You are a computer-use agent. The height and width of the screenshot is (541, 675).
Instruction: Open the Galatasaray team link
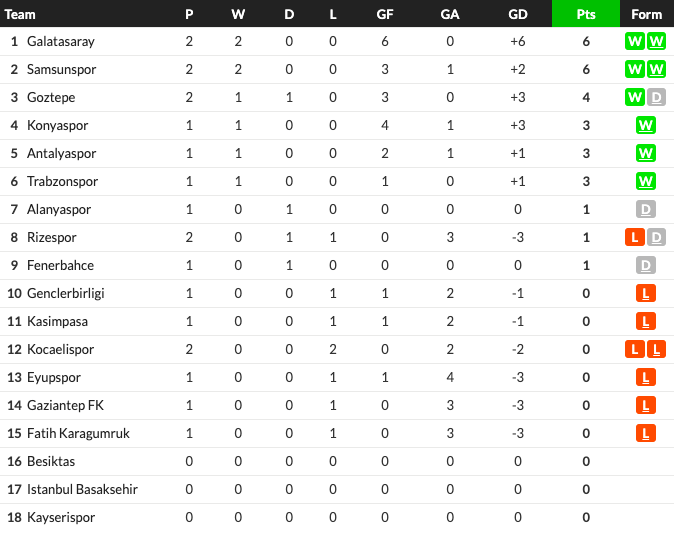point(61,41)
